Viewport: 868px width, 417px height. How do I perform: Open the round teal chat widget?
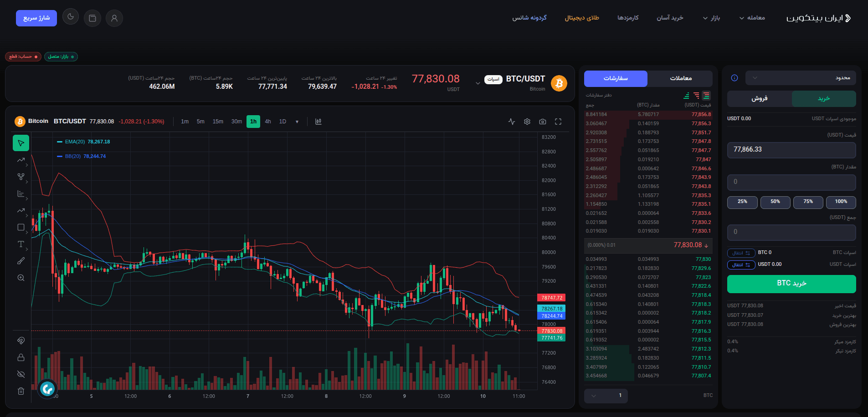click(x=47, y=389)
